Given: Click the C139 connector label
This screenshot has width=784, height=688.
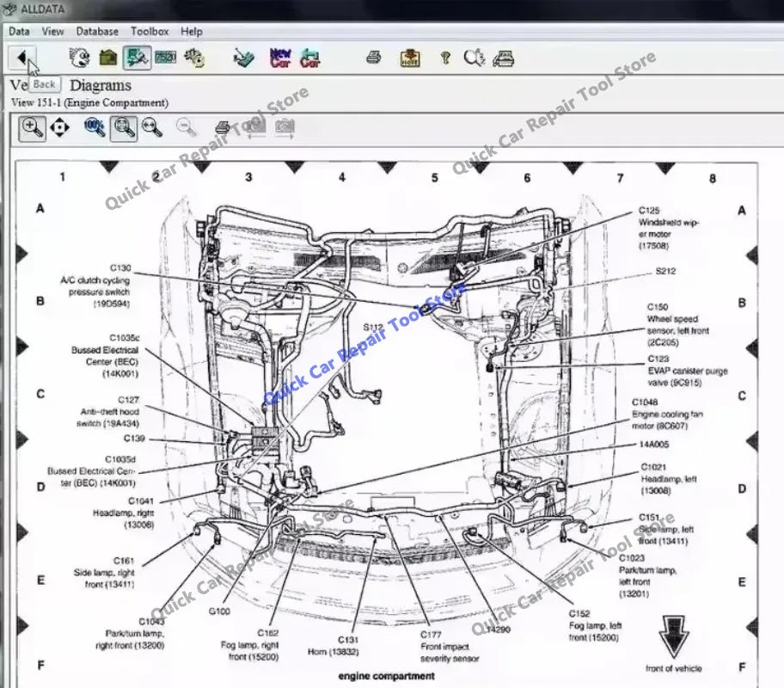Looking at the screenshot, I should tap(134, 439).
